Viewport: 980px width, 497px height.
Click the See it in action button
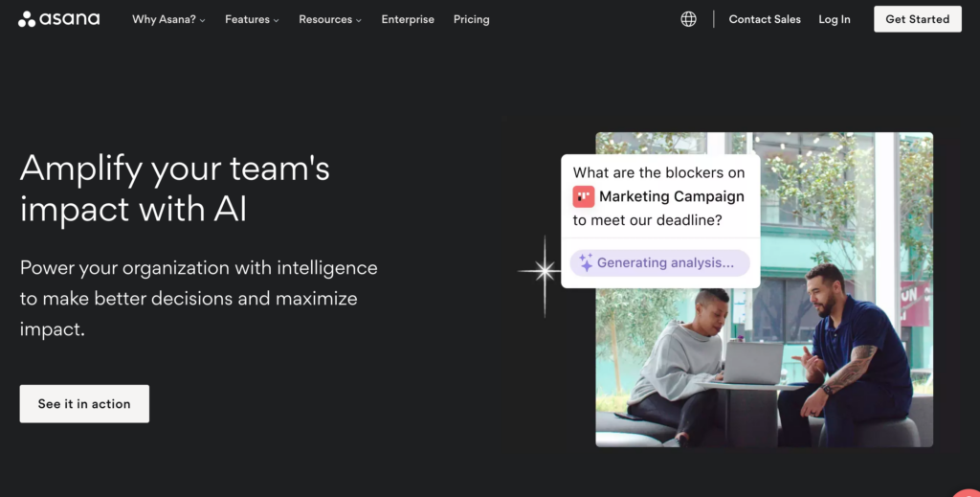point(84,404)
